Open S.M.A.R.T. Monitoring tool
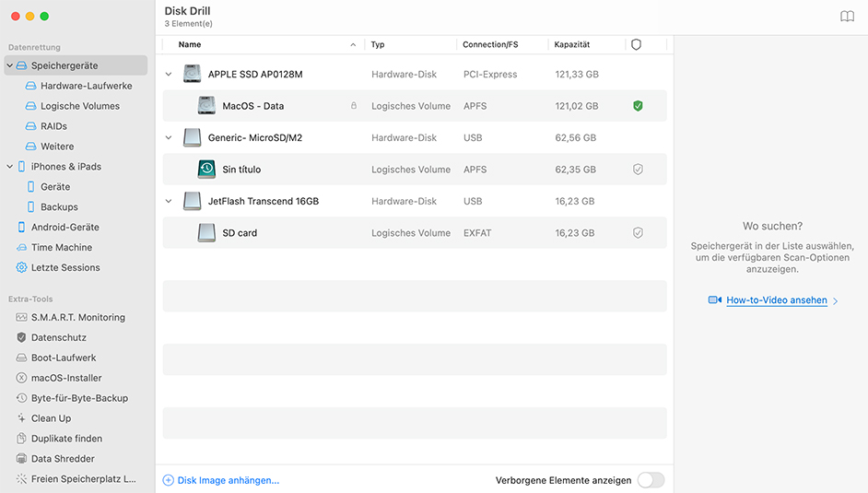 (77, 317)
